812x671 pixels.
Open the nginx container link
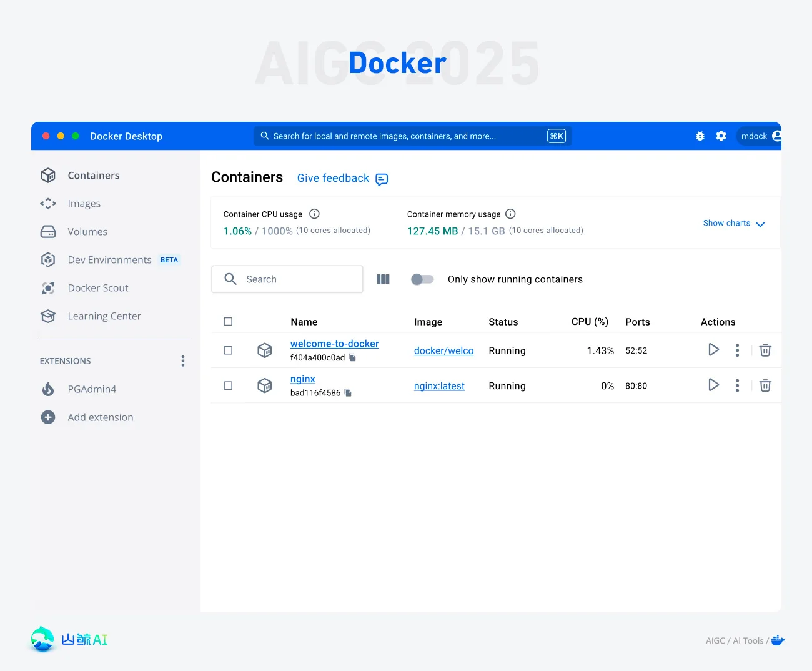click(302, 379)
